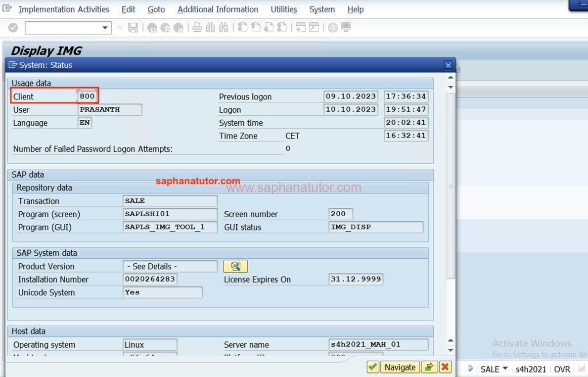The width and height of the screenshot is (588, 377).
Task: Open the SALE status bar dropdown
Action: (505, 369)
